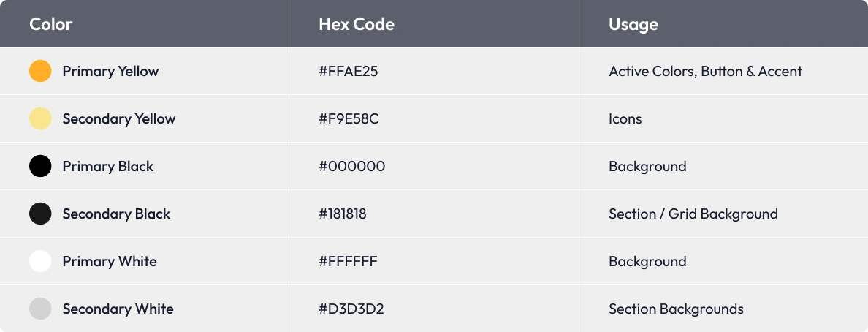The width and height of the screenshot is (868, 332).
Task: Click the Usage column header
Action: [x=633, y=24]
